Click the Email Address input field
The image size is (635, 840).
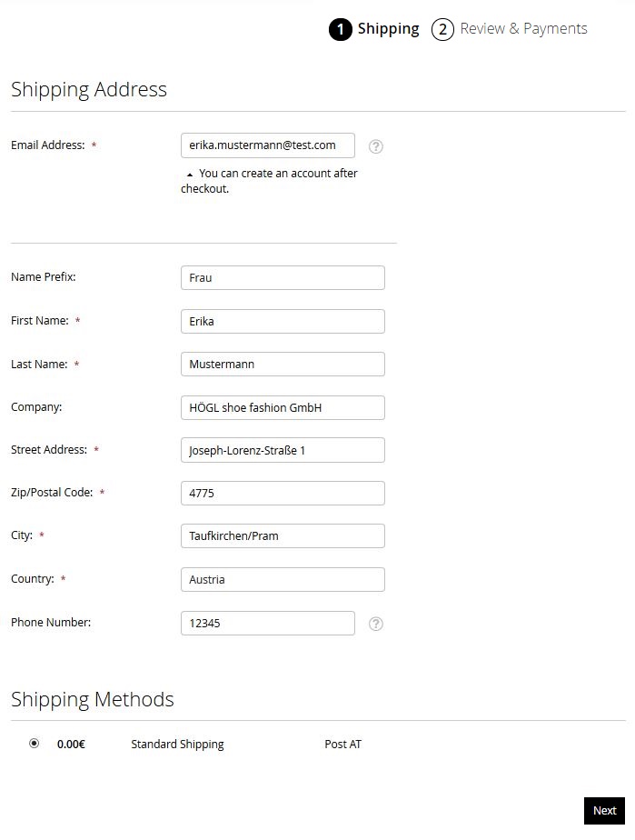pyautogui.click(x=268, y=145)
